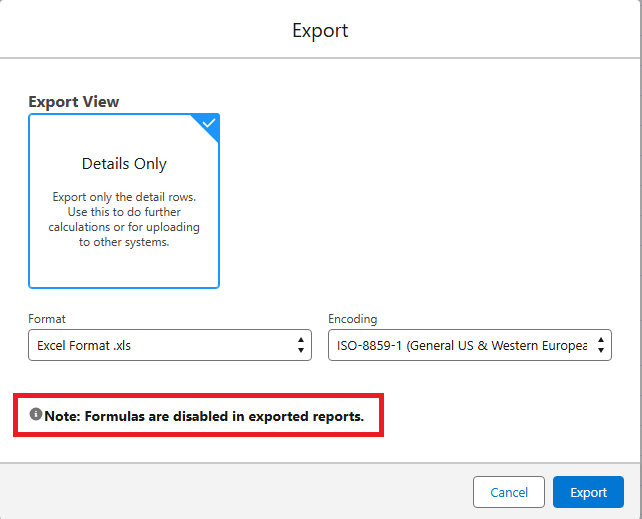Screen dimensions: 642x519
Task: Open the Encoding dropdown showing ISO-8859-1
Action: click(x=470, y=345)
